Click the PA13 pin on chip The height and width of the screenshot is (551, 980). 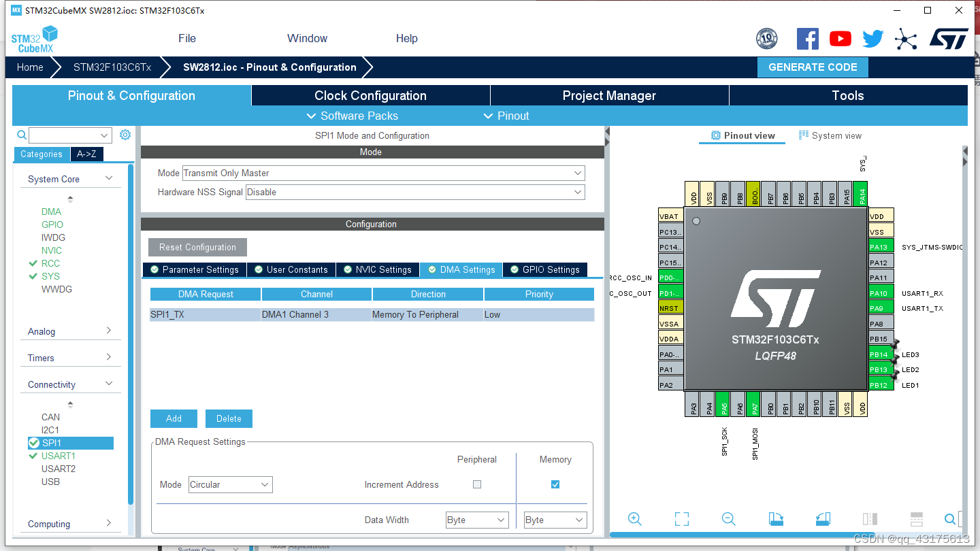coord(881,247)
